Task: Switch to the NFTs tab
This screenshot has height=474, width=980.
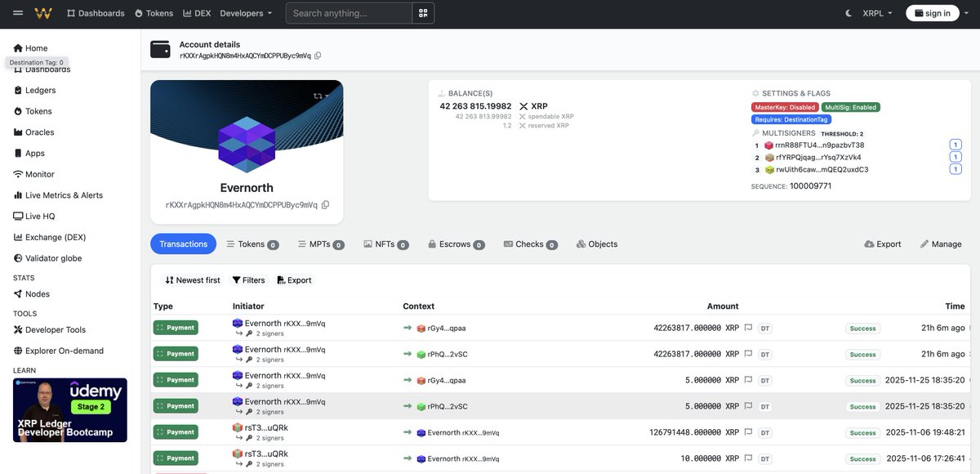Action: click(385, 244)
